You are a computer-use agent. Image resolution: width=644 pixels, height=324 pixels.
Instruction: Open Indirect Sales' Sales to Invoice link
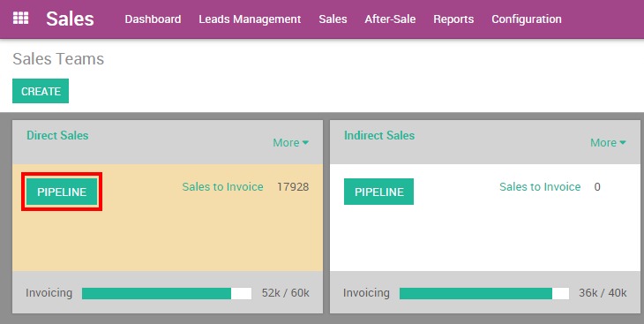point(540,186)
